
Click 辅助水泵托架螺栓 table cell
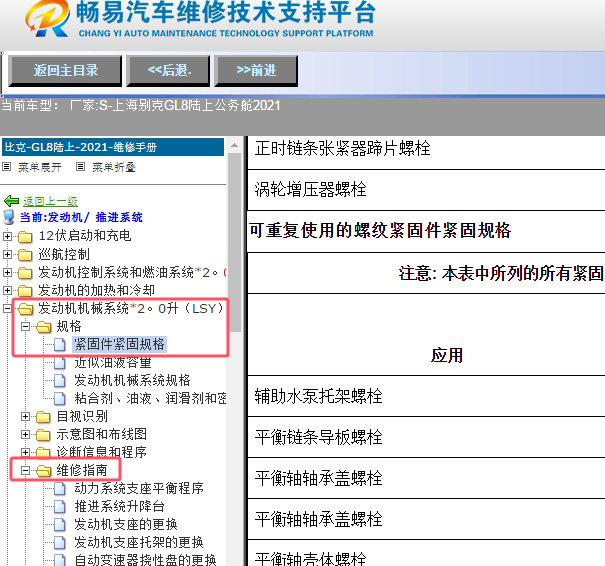[426, 396]
